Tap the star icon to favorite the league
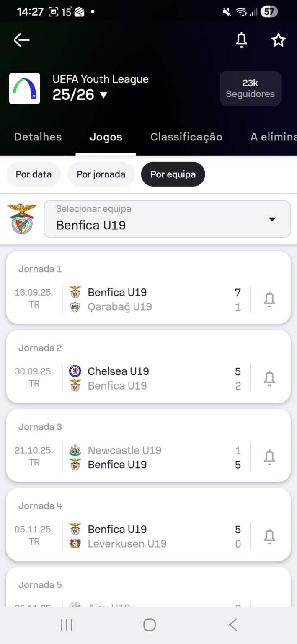The image size is (297, 644). [x=278, y=40]
